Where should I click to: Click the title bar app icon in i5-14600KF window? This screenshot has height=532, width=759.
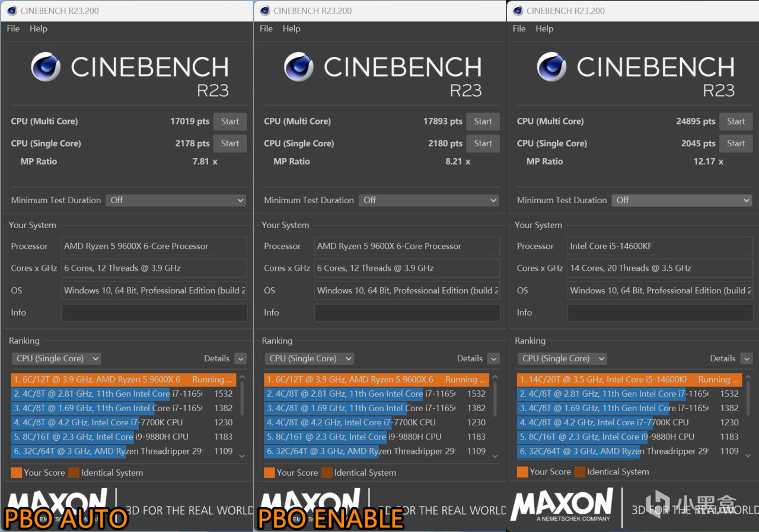tap(518, 11)
